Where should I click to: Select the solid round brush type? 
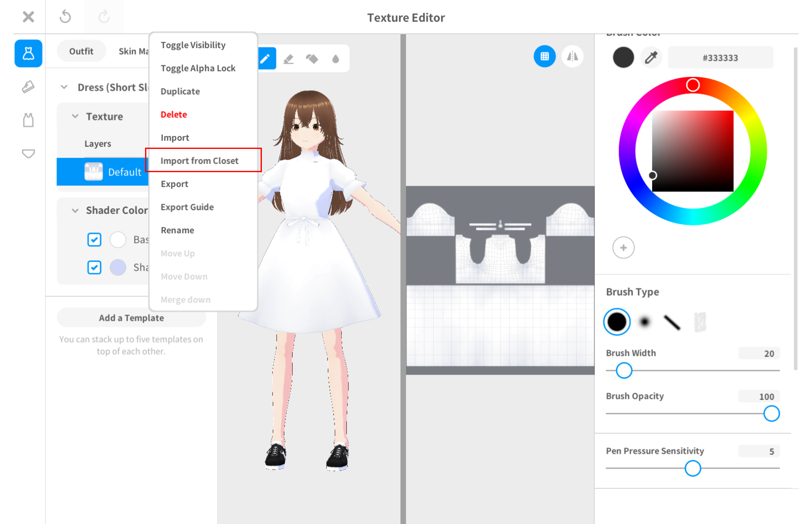coord(616,322)
